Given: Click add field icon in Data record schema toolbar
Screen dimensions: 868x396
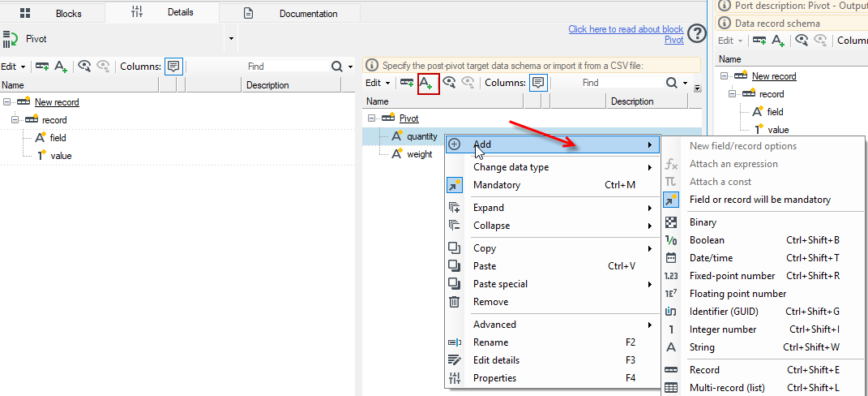Looking at the screenshot, I should (x=778, y=41).
